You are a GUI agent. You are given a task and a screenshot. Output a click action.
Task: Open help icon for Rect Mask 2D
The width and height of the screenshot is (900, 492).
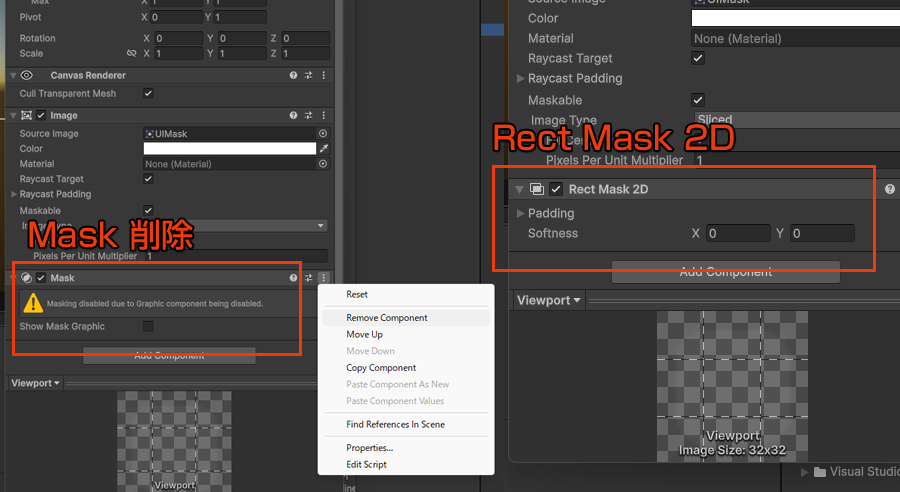[x=889, y=189]
